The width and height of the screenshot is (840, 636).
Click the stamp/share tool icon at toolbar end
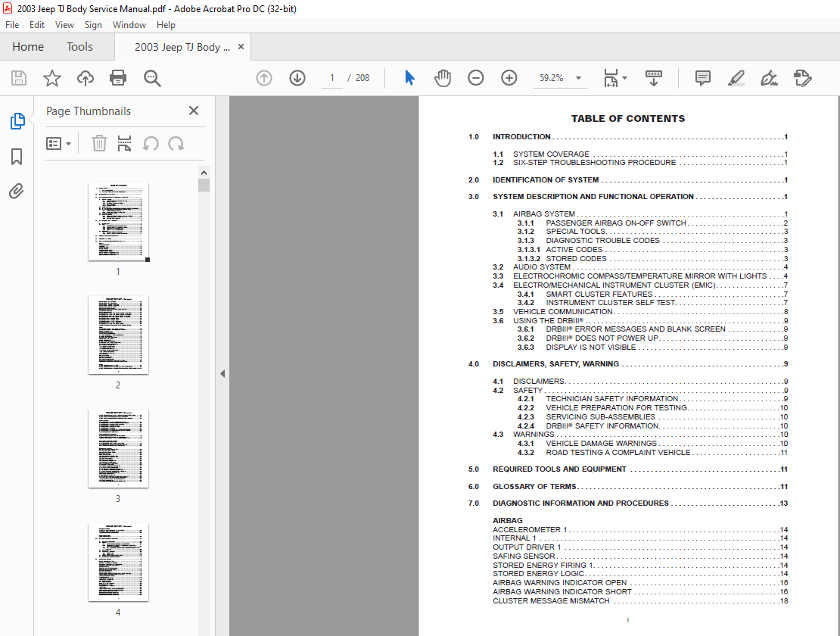click(x=802, y=78)
